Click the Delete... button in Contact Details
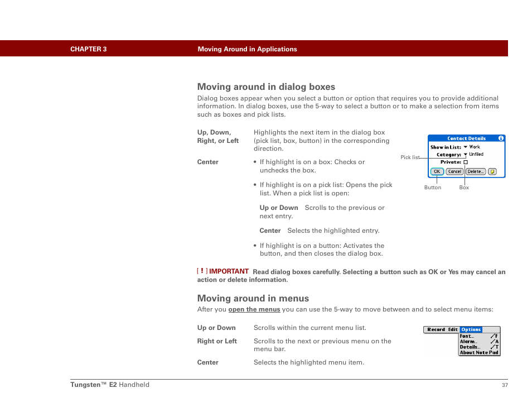532x412 pixels. [476, 171]
